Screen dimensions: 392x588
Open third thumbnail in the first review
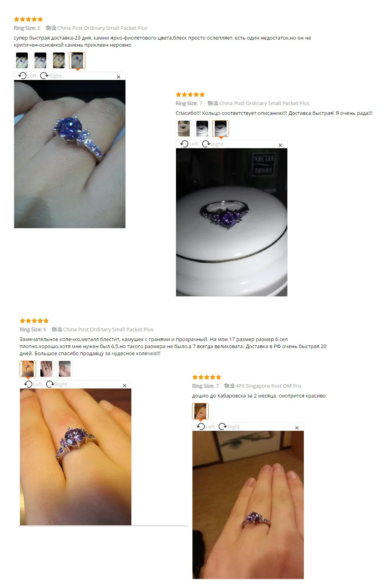[59, 60]
